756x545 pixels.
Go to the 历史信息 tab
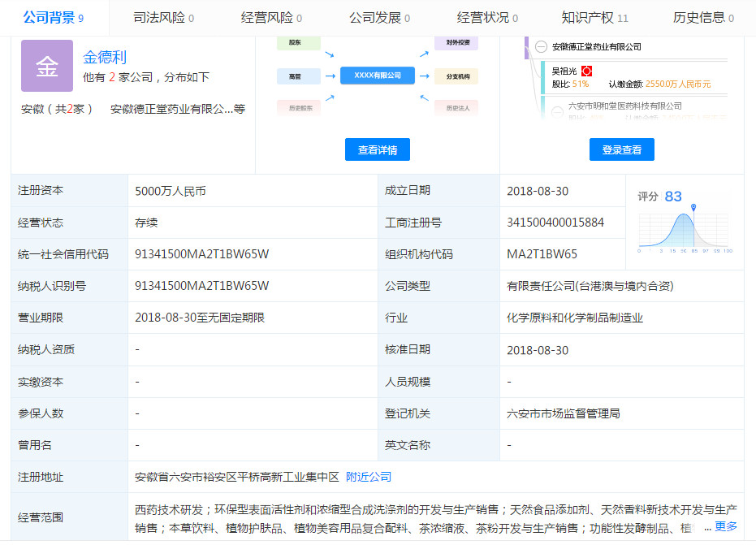click(x=703, y=18)
